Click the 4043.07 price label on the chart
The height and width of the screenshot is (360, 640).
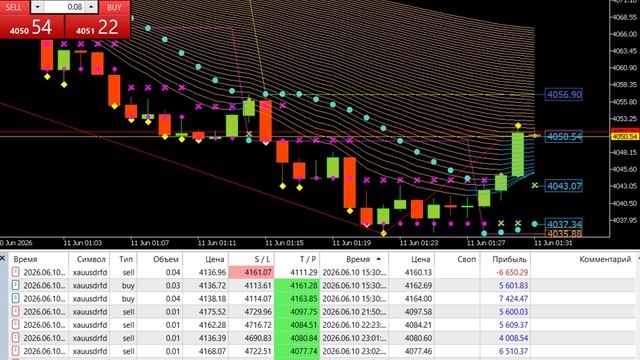pos(564,186)
